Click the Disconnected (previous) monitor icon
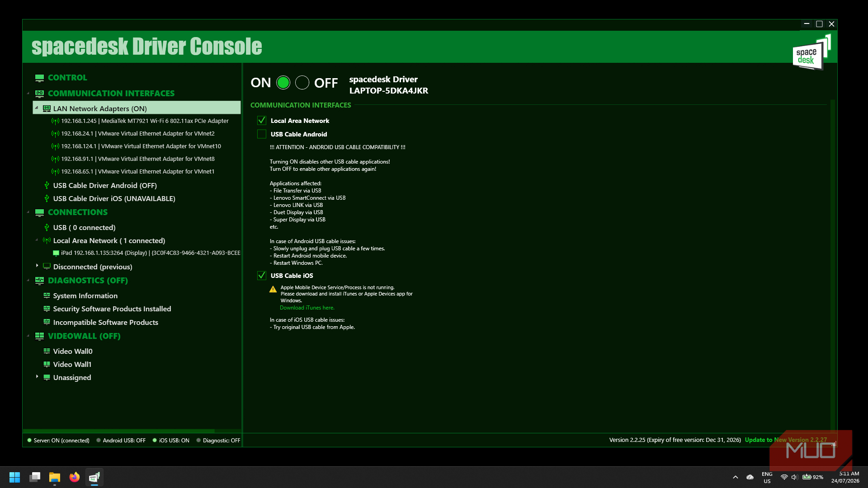 click(47, 266)
